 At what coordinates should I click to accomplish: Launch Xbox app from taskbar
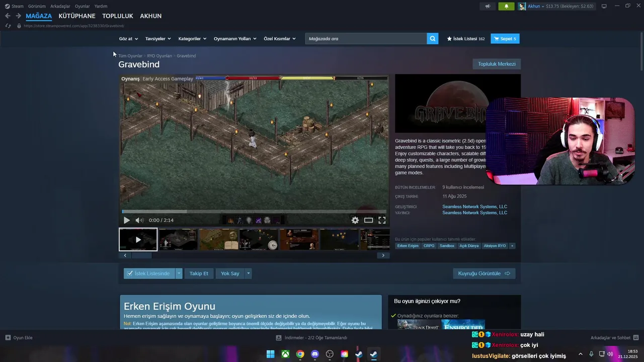point(285,354)
